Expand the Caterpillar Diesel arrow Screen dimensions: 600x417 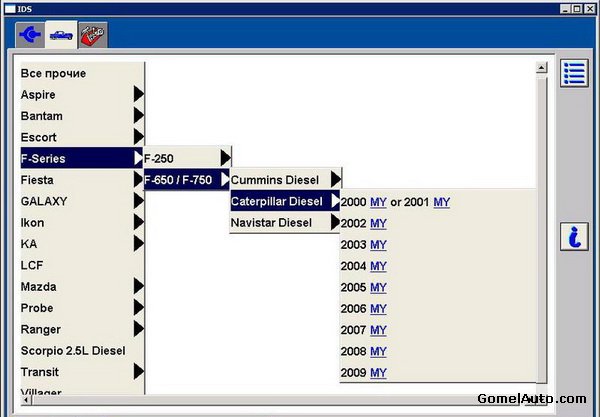335,201
